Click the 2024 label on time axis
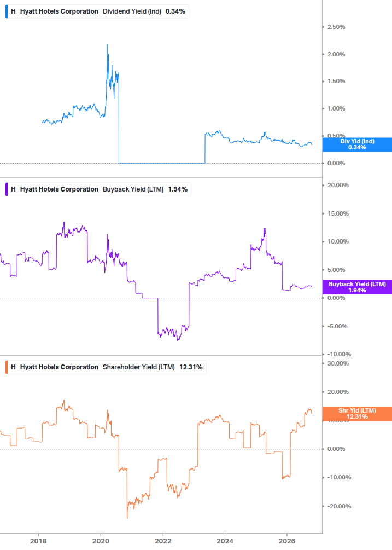This screenshot has height=550, width=392. (225, 541)
